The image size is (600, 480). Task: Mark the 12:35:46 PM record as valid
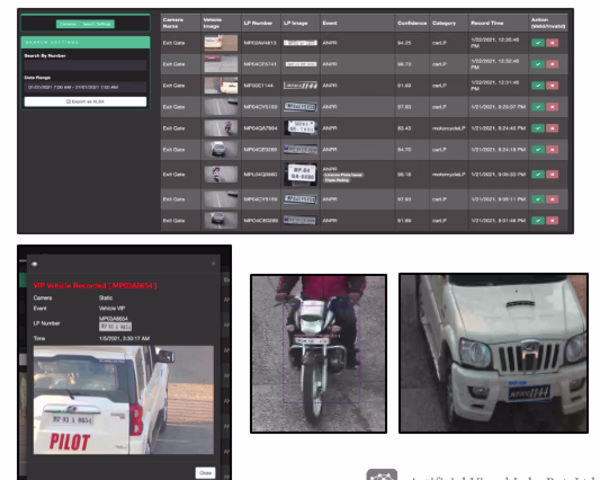click(x=538, y=43)
